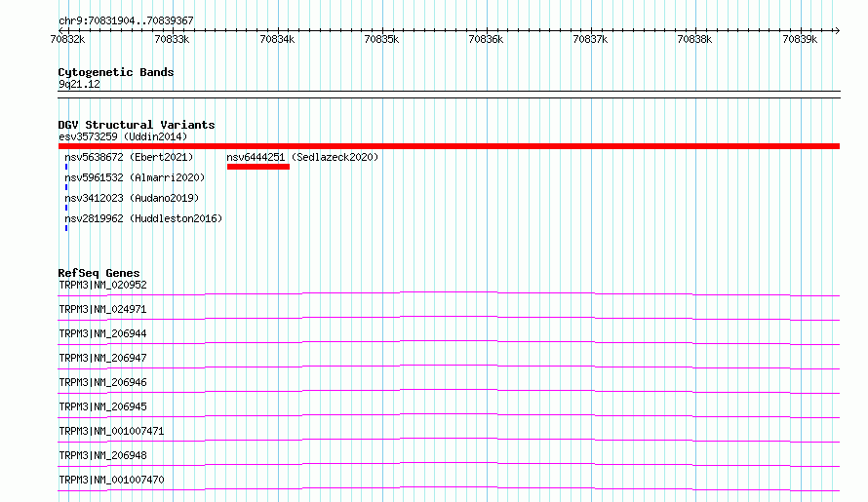Screen dimensions: 868x502
Task: Open variant nsv6444251 (Sedlazeck2020)
Action: point(302,157)
